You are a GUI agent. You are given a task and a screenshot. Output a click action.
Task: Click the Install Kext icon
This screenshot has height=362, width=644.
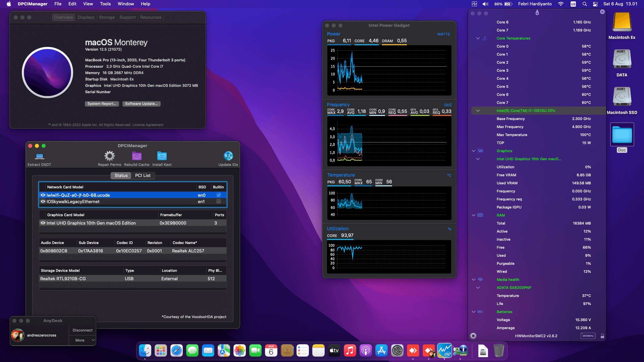pos(162,156)
